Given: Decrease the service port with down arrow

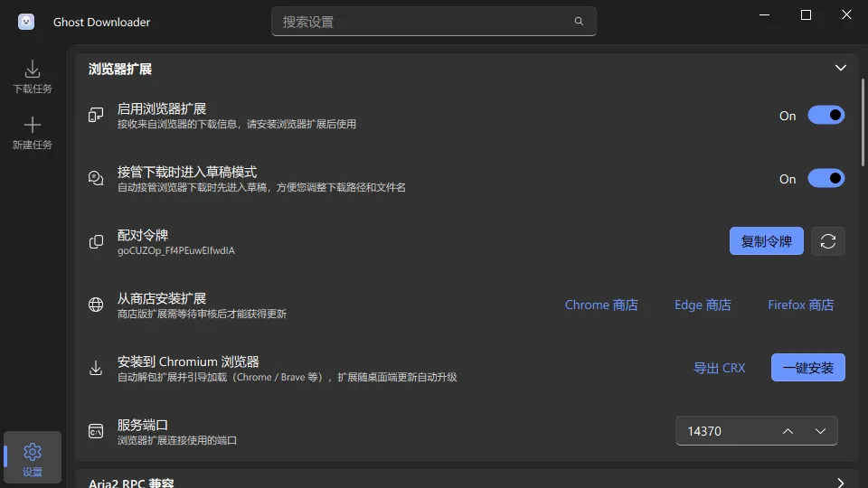Looking at the screenshot, I should (820, 431).
